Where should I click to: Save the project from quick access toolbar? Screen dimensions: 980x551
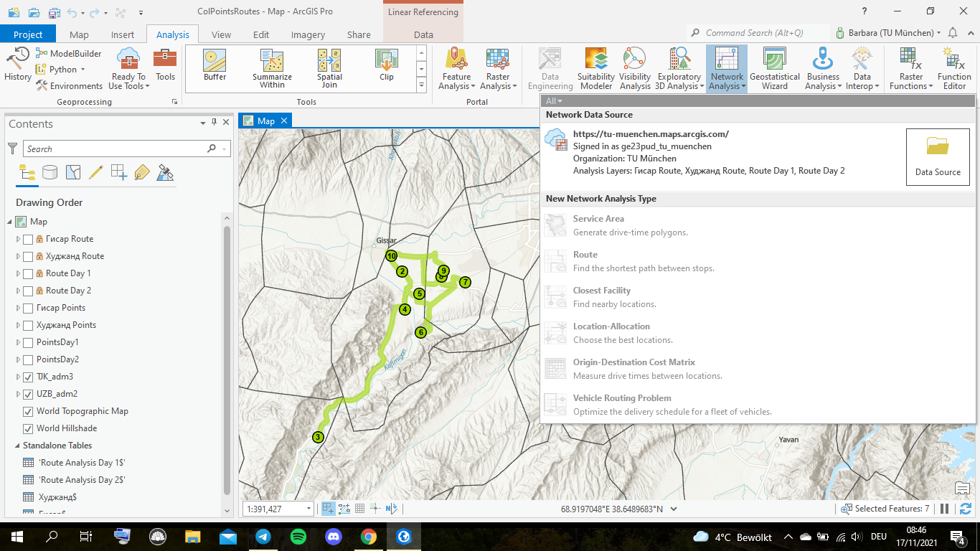point(54,12)
